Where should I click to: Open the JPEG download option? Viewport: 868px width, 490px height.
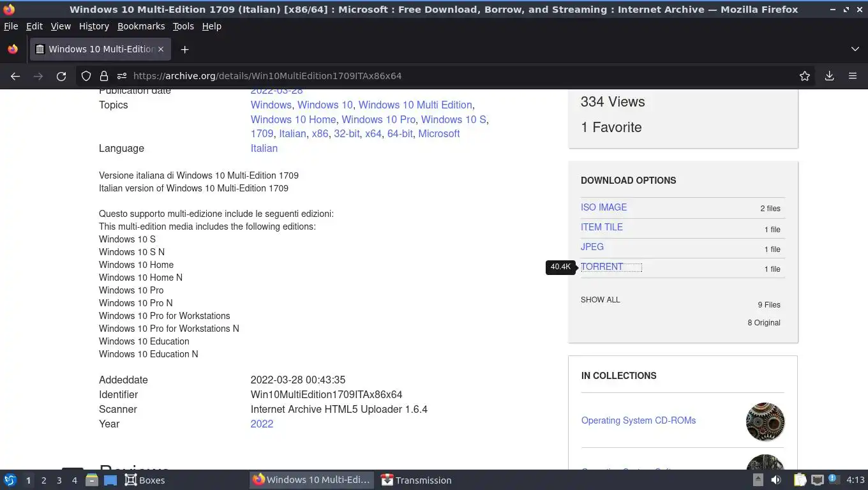(592, 247)
